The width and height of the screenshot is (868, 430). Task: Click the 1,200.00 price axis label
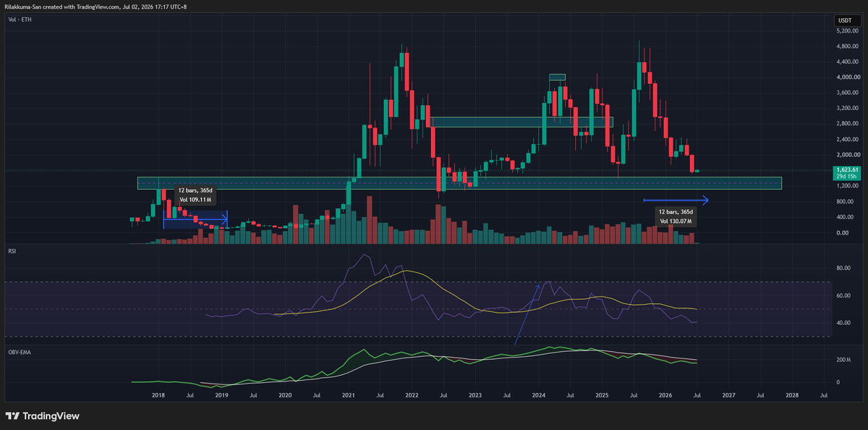pos(847,186)
